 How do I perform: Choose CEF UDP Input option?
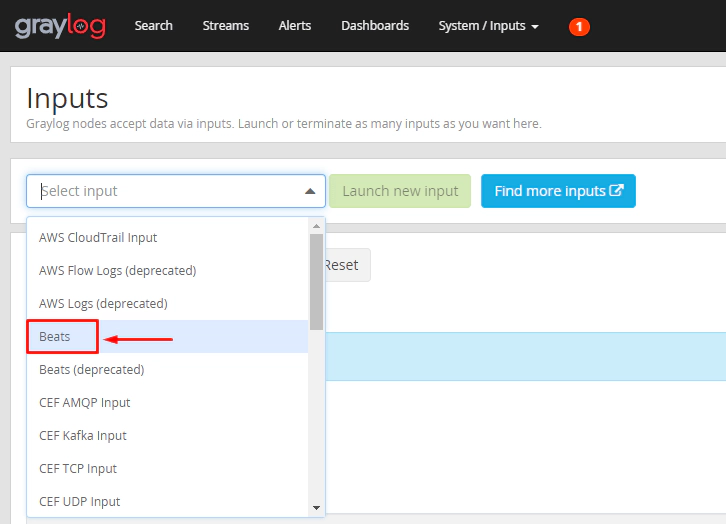pyautogui.click(x=82, y=502)
